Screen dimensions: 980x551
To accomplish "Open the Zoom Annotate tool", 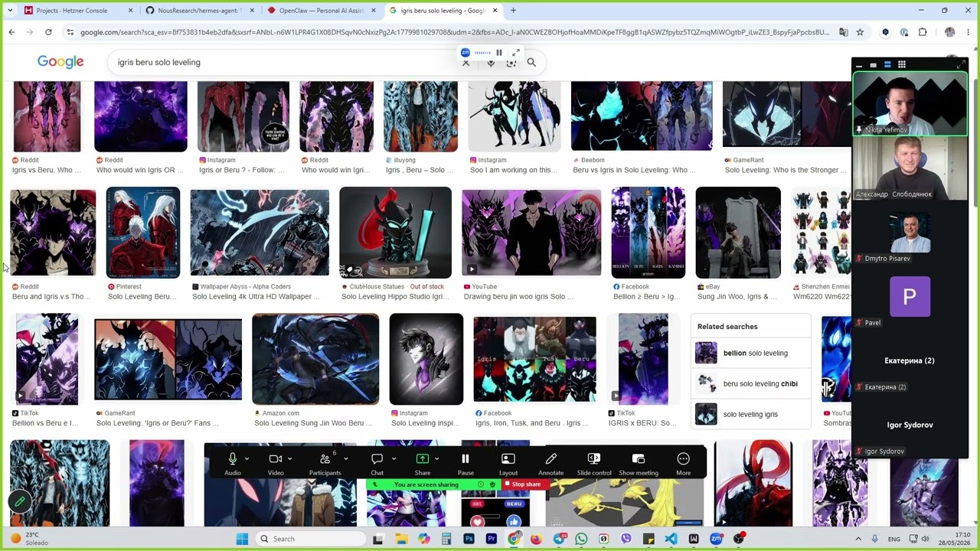I will 550,464.
